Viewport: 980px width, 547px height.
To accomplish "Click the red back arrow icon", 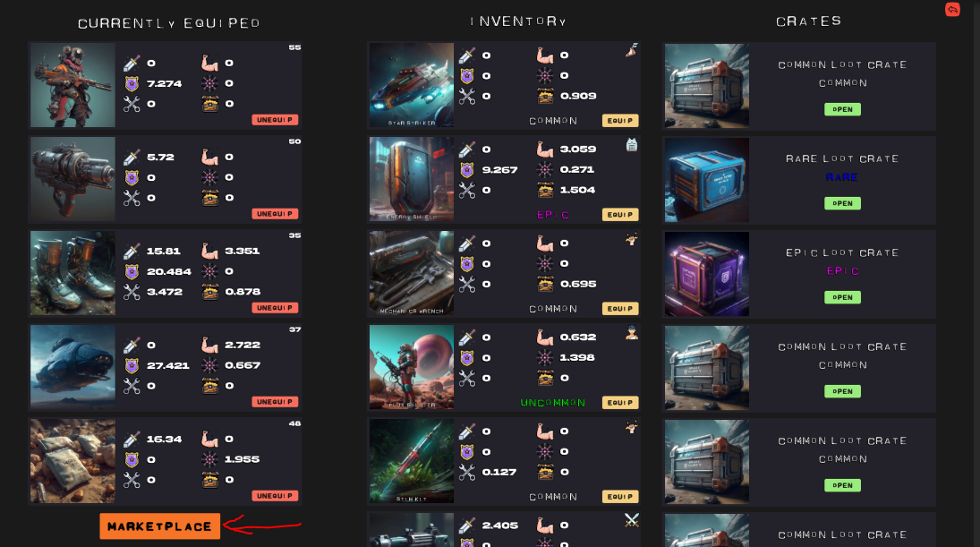I will point(952,9).
